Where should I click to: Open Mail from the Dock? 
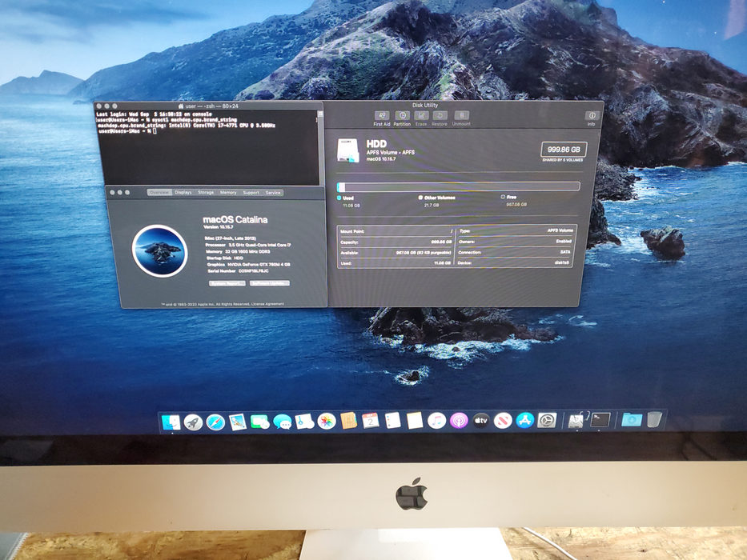(x=237, y=422)
